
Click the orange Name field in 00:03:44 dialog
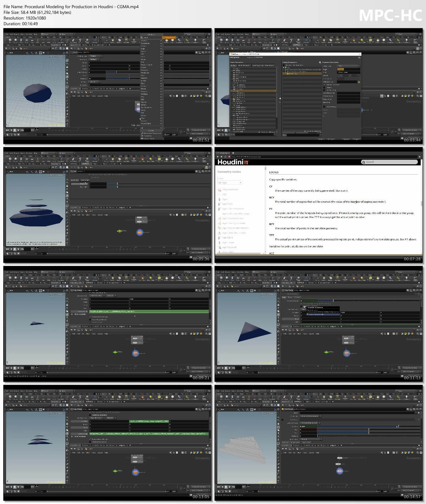click(349, 69)
